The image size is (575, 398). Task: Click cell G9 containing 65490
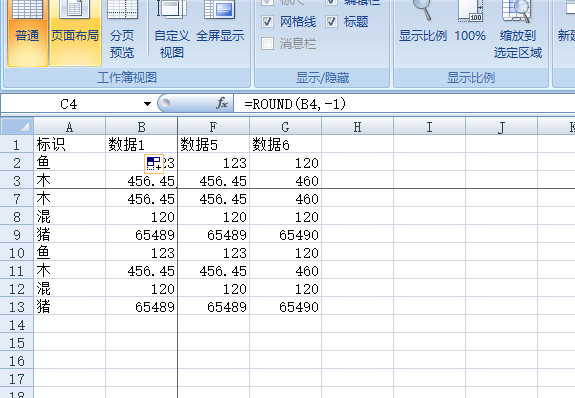[x=285, y=234]
